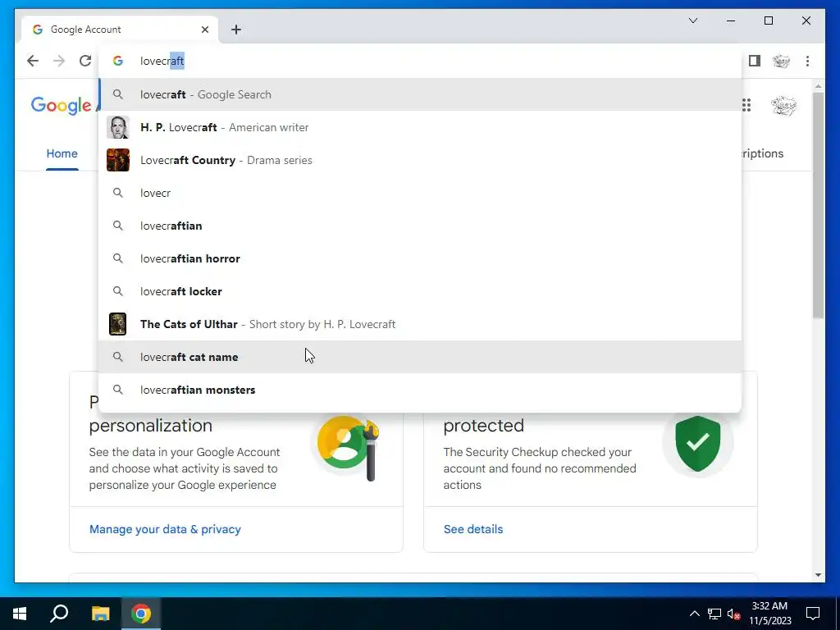Image resolution: width=840 pixels, height=630 pixels.
Task: Open the tab search chevron
Action: point(692,21)
